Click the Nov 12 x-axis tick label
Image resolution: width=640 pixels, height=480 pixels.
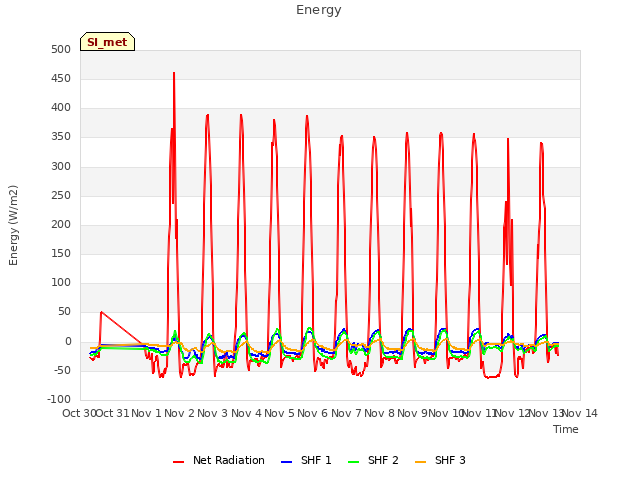[513, 413]
